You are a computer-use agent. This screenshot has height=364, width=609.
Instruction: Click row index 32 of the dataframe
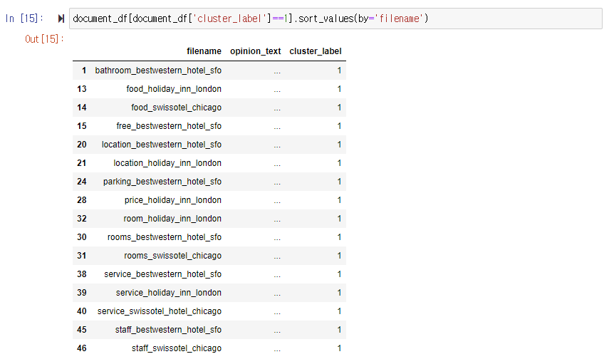click(x=82, y=219)
